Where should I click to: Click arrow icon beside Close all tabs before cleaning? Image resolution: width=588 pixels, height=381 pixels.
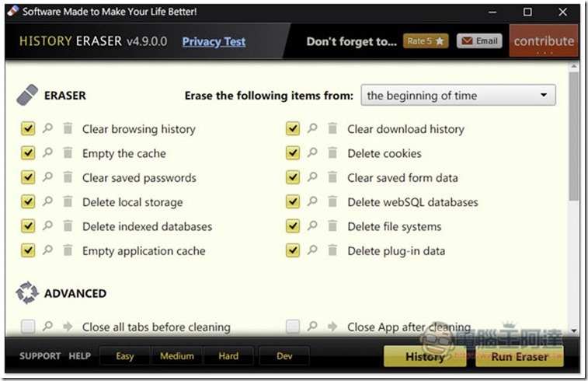[68, 327]
